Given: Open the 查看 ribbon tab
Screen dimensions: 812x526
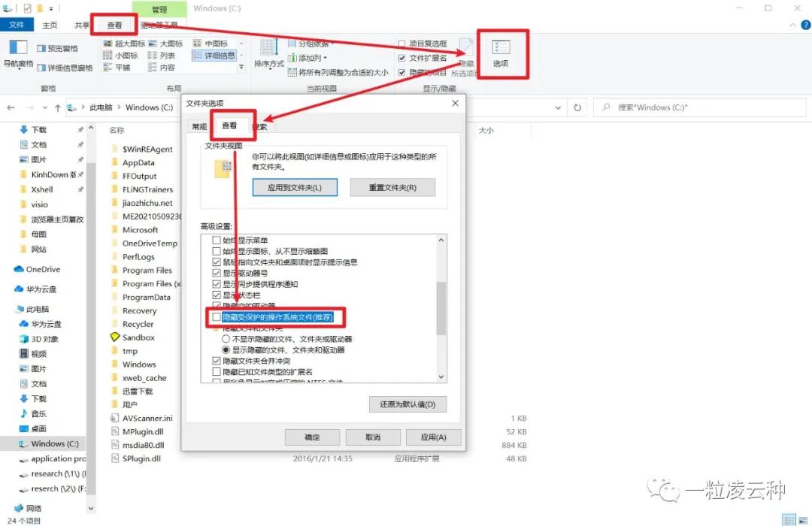Looking at the screenshot, I should 113,24.
